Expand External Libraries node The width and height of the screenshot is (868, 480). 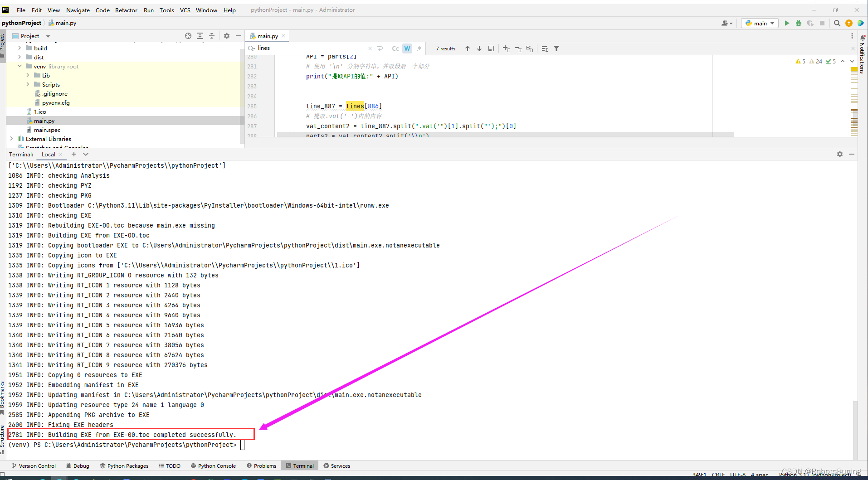point(11,139)
